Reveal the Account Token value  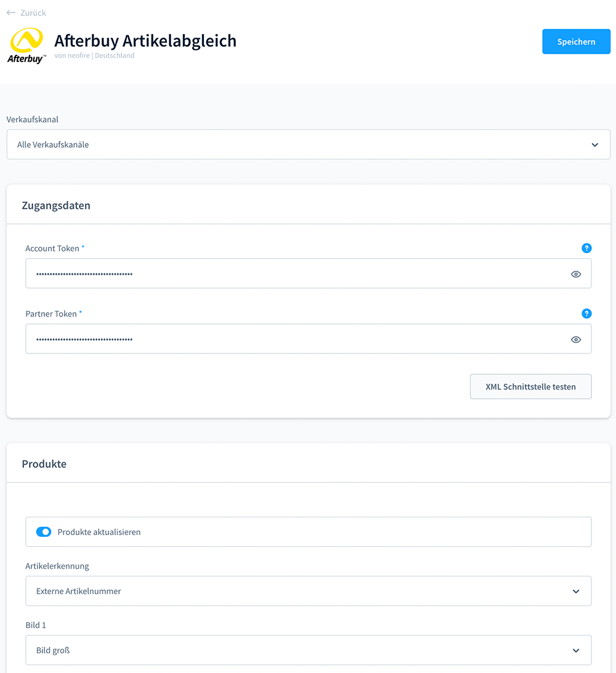coord(576,274)
